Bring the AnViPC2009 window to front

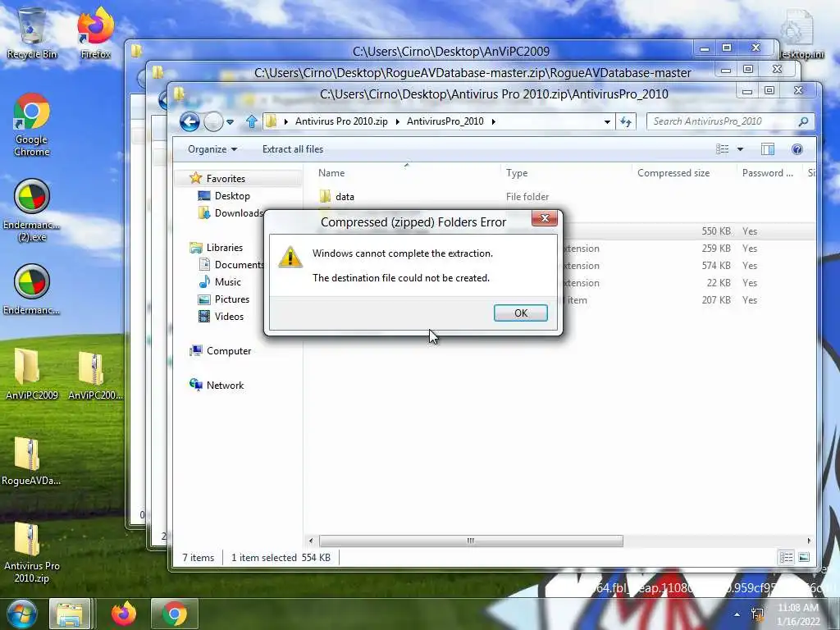[x=451, y=52]
